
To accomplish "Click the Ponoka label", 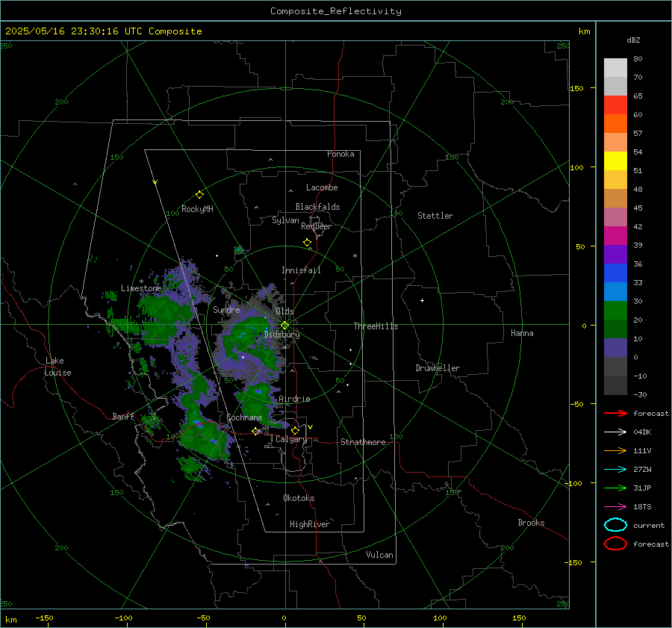I will [340, 154].
